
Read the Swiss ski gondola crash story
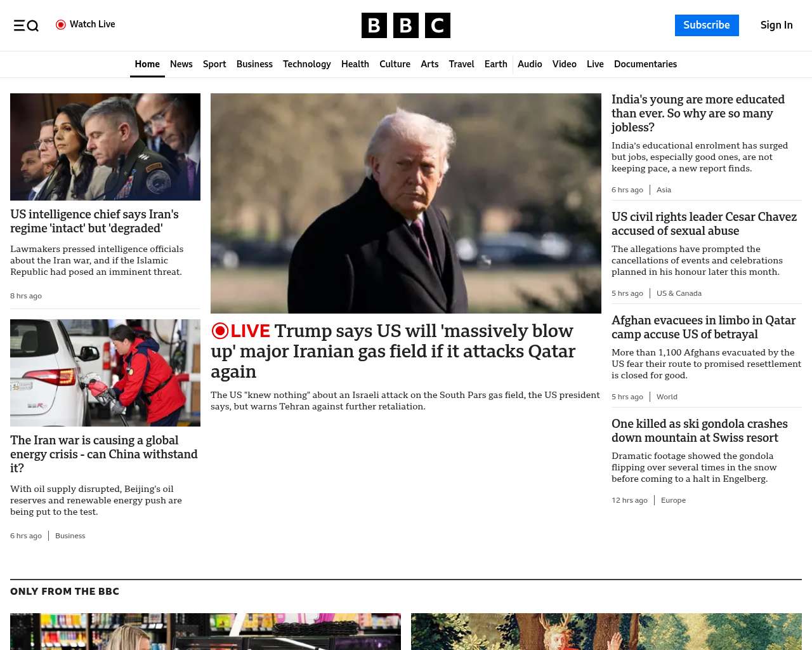point(700,430)
